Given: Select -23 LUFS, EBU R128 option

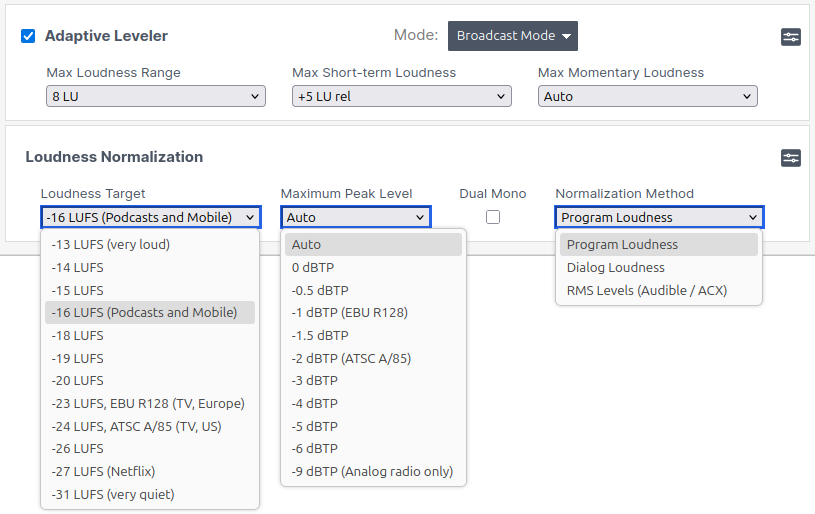Looking at the screenshot, I should [148, 404].
